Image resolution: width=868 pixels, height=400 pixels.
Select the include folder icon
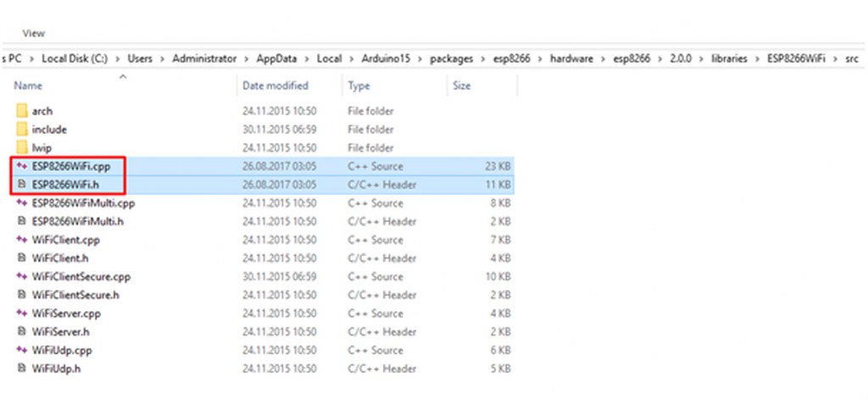pyautogui.click(x=21, y=130)
